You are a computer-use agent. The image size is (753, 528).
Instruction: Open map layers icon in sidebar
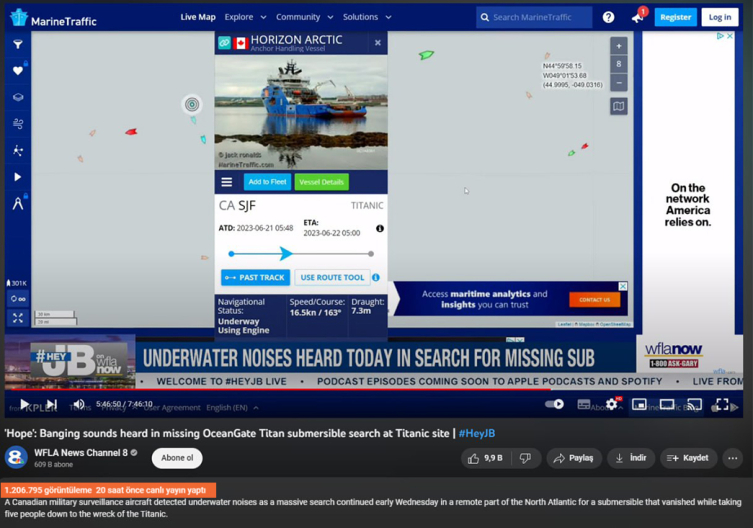point(17,98)
